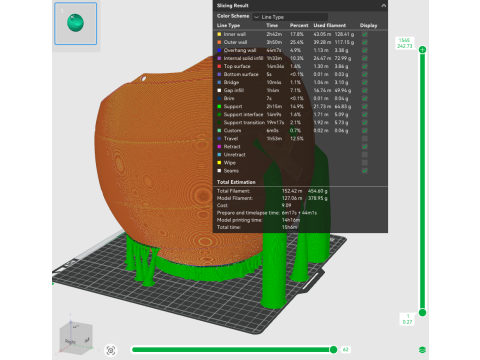
Task: Click the Line Type column header
Action: [x=228, y=25]
